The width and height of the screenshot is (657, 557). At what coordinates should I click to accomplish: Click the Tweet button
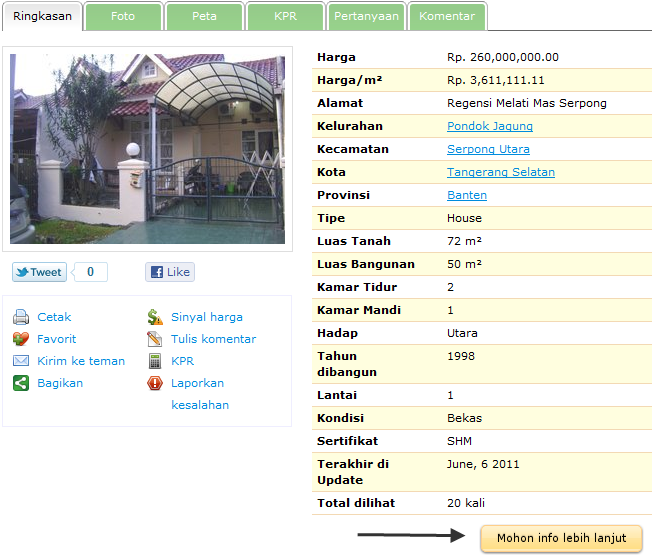39,272
